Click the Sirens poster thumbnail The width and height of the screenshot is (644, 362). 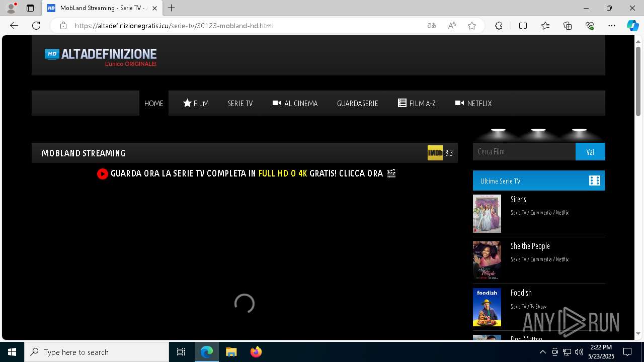click(487, 214)
